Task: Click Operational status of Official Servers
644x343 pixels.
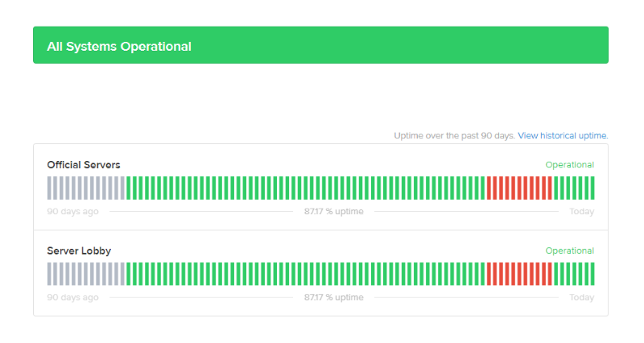Action: (x=570, y=165)
